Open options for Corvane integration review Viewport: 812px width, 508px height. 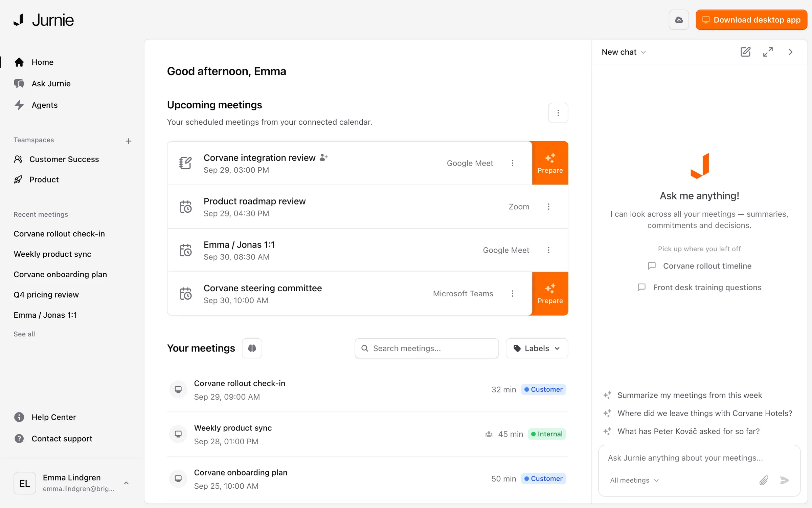(513, 163)
